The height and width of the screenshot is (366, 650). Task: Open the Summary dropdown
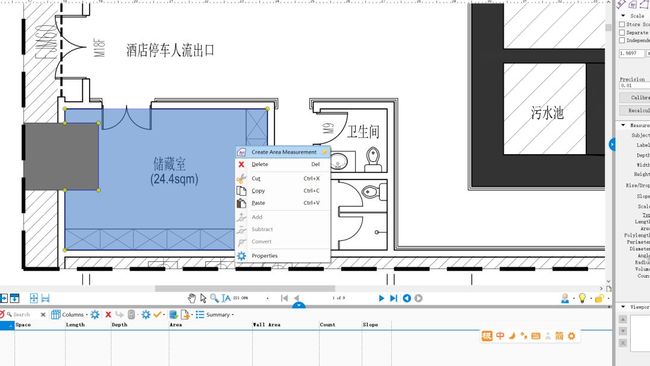pos(215,315)
